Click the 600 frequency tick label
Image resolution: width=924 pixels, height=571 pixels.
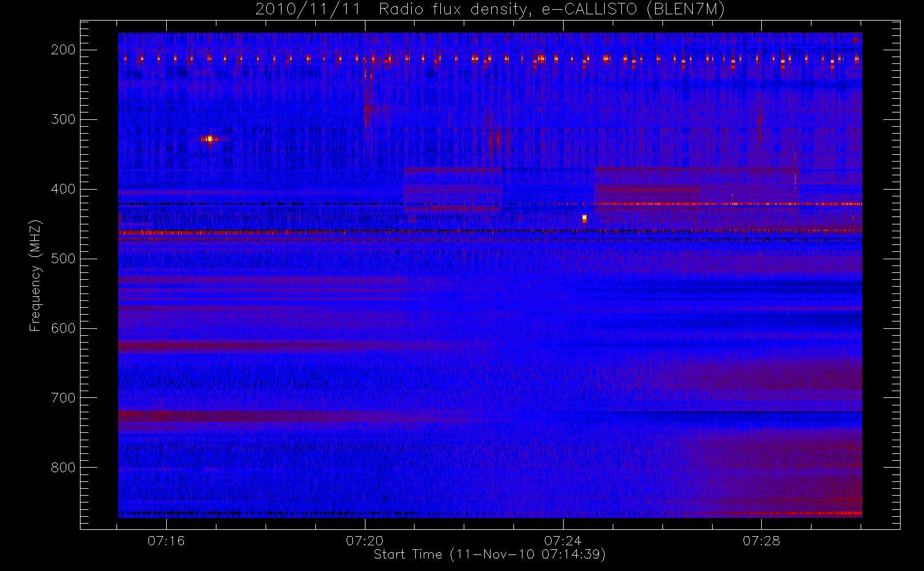63,328
